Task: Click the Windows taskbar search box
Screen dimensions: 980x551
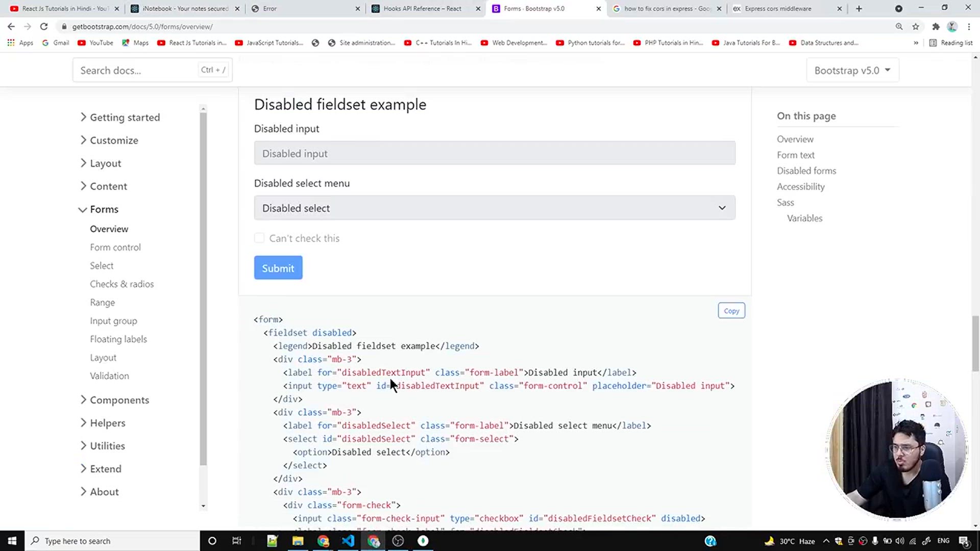Action: (x=112, y=541)
